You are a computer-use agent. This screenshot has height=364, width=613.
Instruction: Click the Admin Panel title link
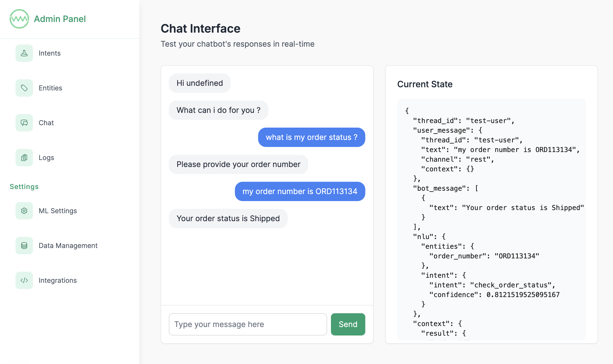(x=60, y=19)
